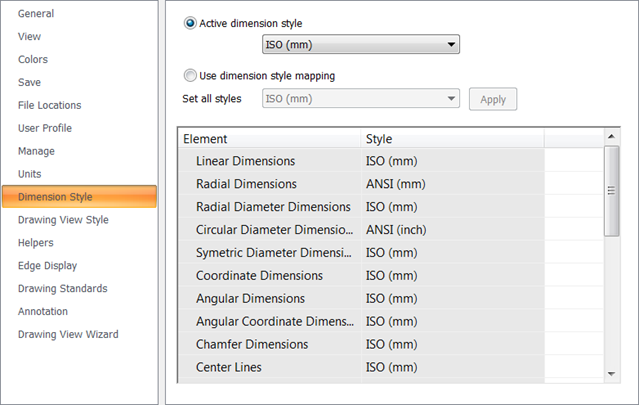Click the element list scrollbar thumb
This screenshot has height=405, width=639.
click(x=611, y=191)
